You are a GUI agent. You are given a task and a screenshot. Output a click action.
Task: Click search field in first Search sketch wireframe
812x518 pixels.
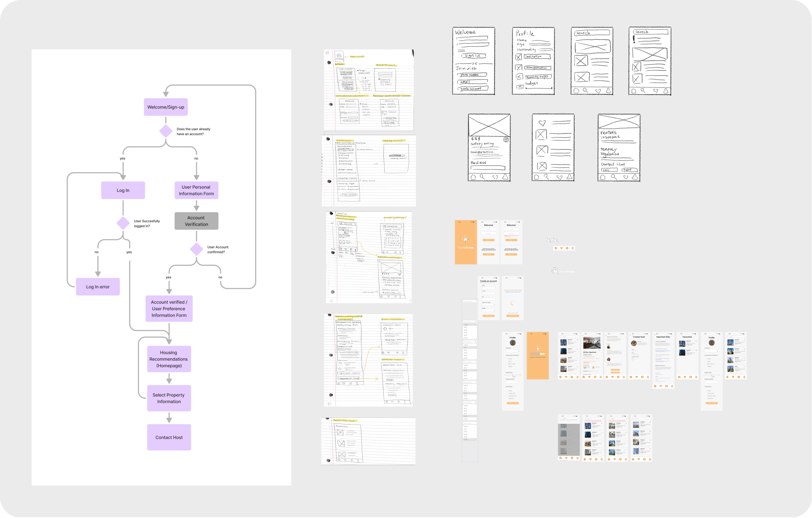[x=592, y=33]
